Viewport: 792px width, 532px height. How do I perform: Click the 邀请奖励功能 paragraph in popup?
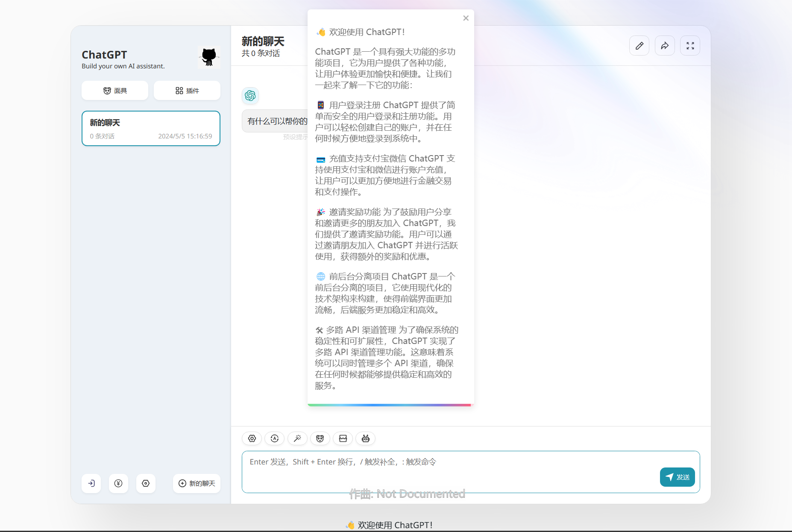point(387,234)
